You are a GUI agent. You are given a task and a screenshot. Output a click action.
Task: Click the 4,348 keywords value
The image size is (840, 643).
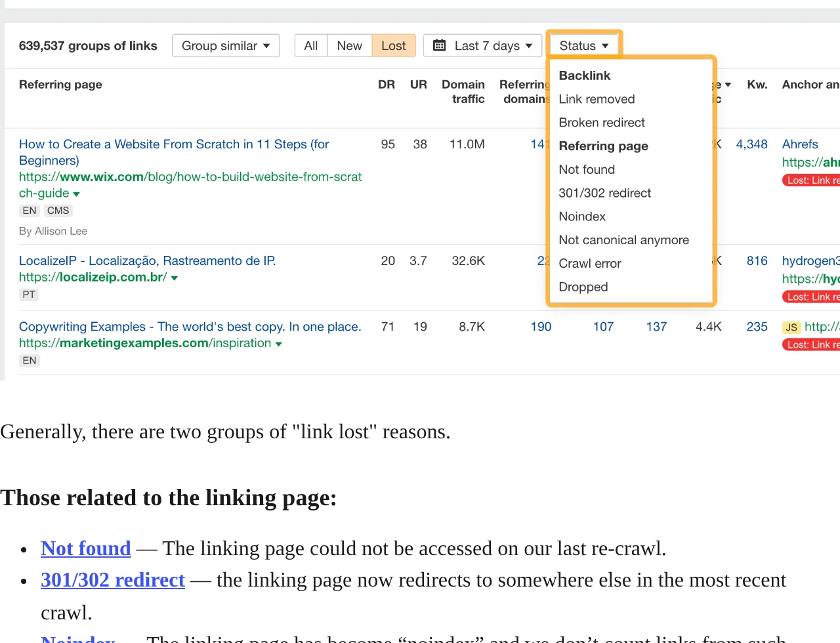[x=752, y=144]
